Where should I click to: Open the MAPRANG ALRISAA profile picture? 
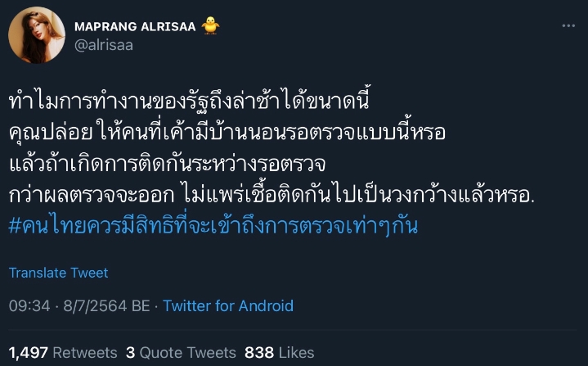point(38,35)
